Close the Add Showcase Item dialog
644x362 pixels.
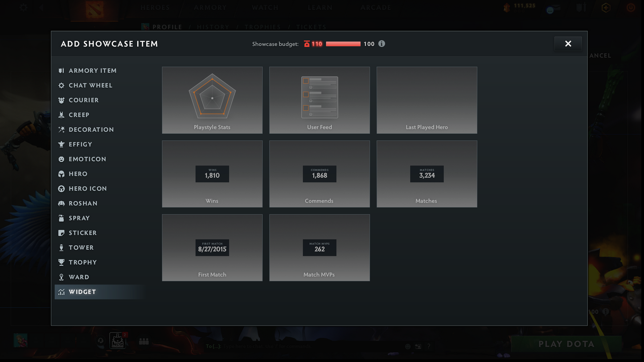[x=568, y=44]
